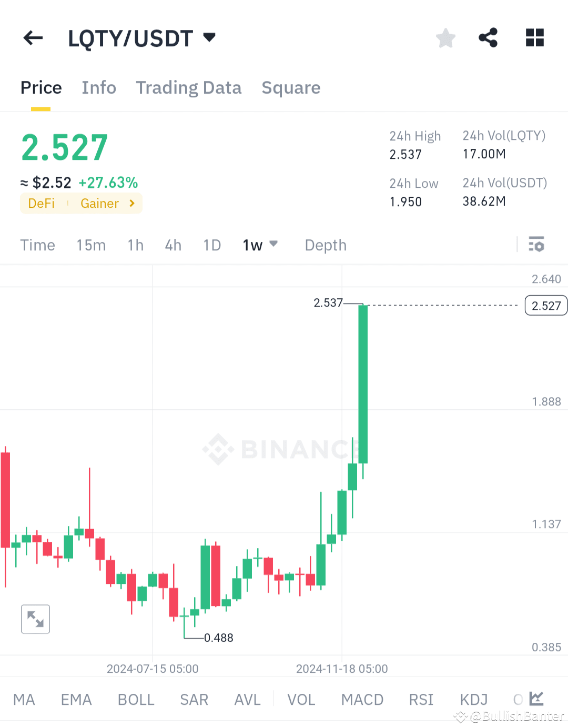Open the Info tab
Viewport: 568px width, 728px height.
99,87
